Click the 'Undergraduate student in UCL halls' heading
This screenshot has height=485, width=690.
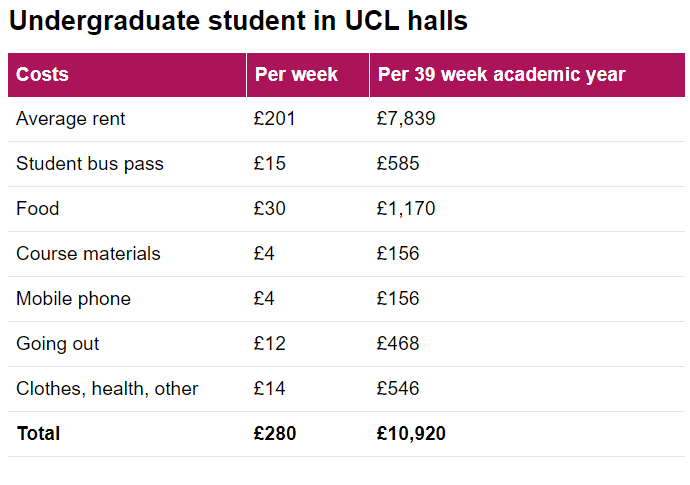[x=238, y=21]
